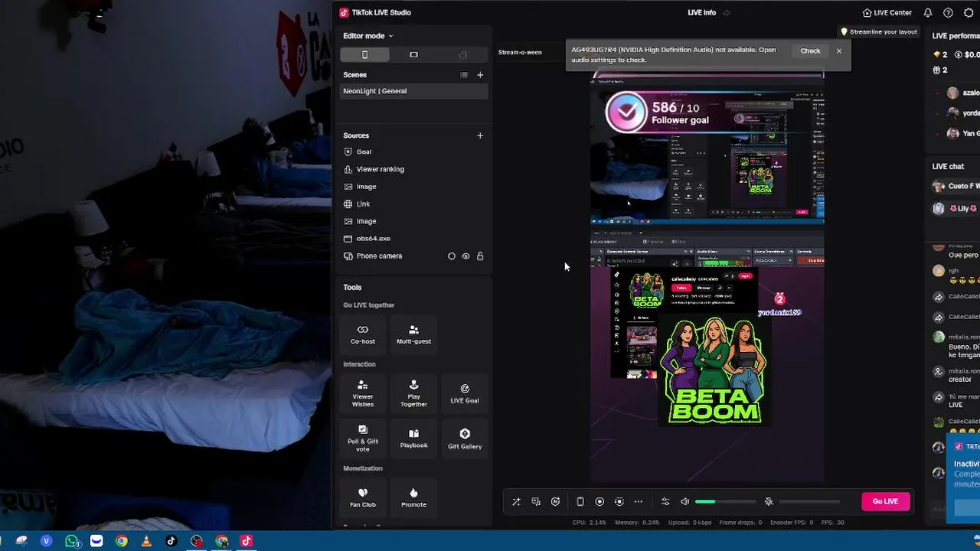This screenshot has width=980, height=551.
Task: Dismiss the audio unavailable notification
Action: pyautogui.click(x=839, y=51)
